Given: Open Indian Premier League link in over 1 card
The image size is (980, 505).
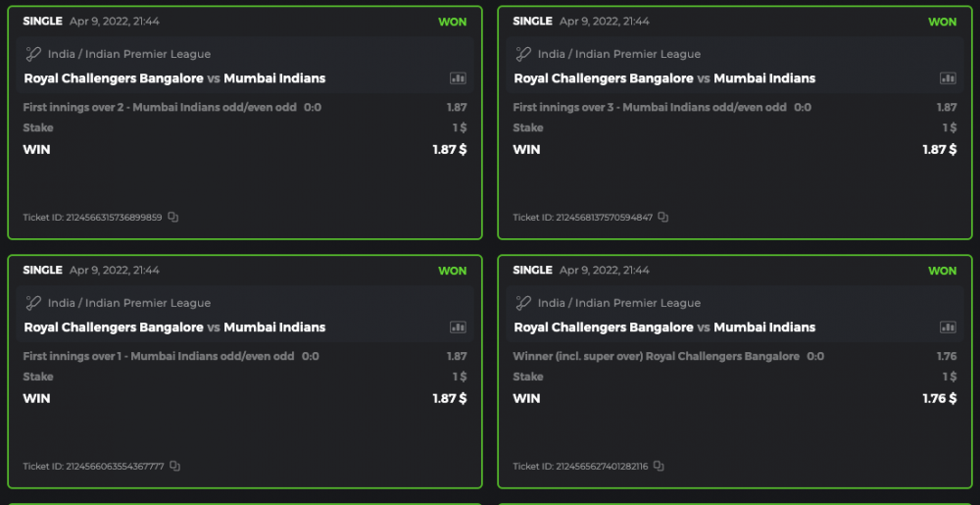Looking at the screenshot, I should coord(129,303).
